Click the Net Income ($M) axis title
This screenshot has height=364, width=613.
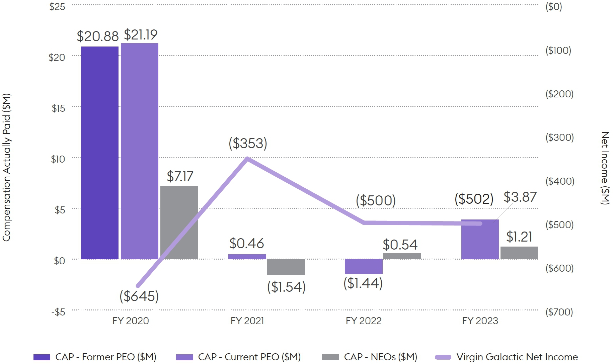(605, 168)
